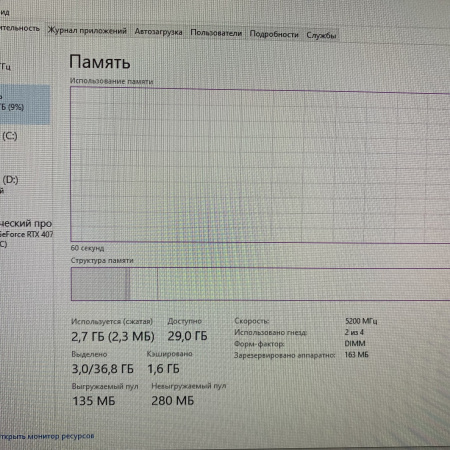
Task: Click the Выделено label
Action: click(x=89, y=354)
